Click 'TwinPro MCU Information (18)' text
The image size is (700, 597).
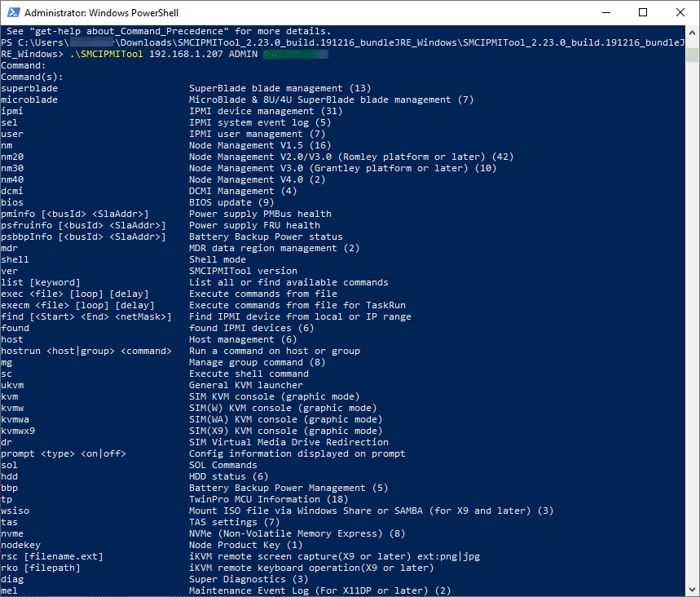point(268,500)
